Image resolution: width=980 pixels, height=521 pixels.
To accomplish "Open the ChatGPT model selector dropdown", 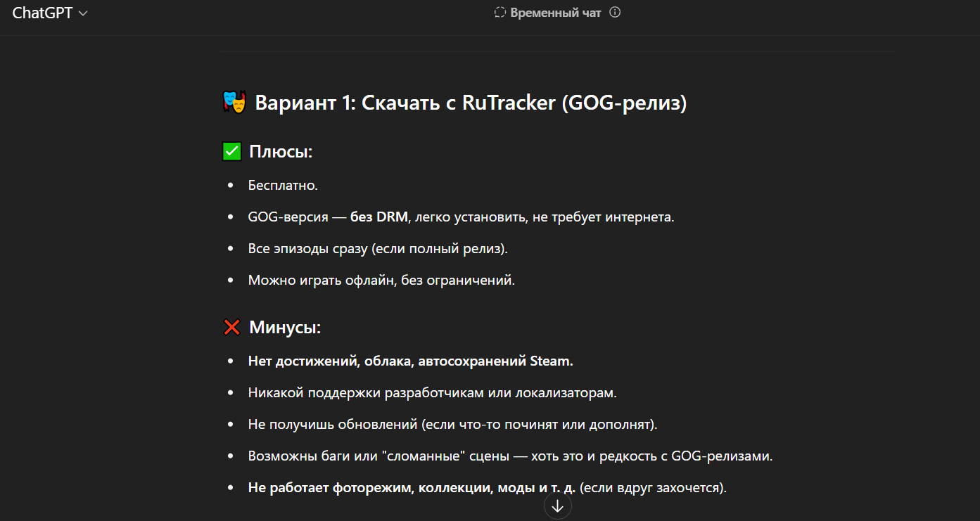I will [50, 13].
